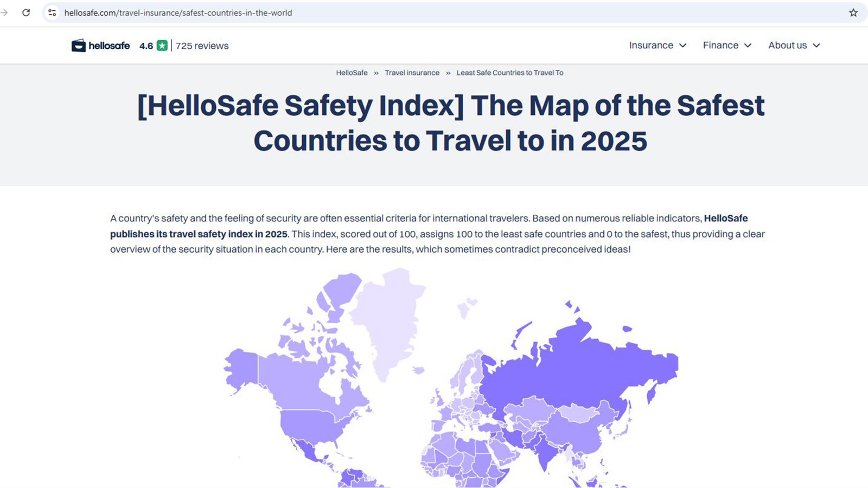Open the Travel insurance breadcrumb link
The image size is (868, 488).
coord(412,73)
